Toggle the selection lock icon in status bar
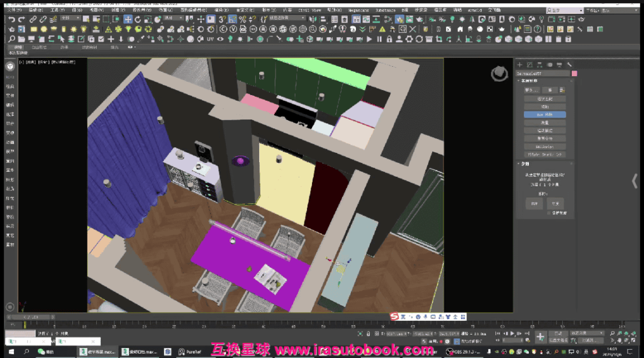The height and width of the screenshot is (358, 644). click(x=369, y=333)
